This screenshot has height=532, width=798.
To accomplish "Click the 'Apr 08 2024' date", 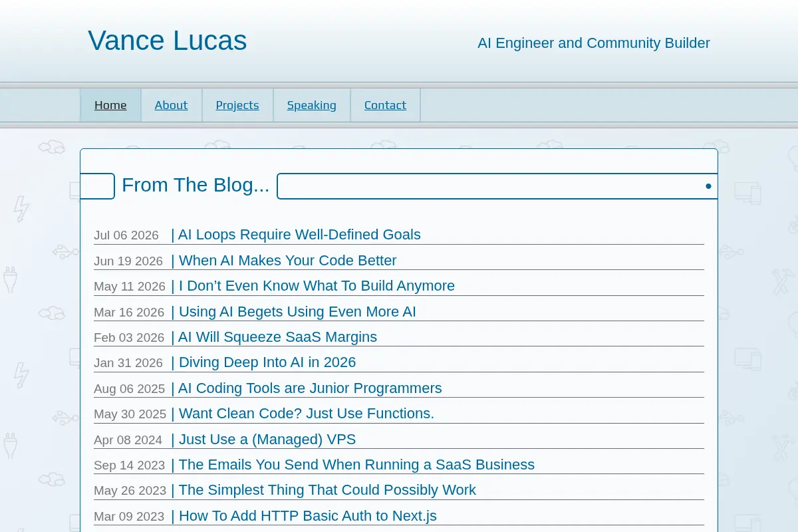I will point(128,440).
